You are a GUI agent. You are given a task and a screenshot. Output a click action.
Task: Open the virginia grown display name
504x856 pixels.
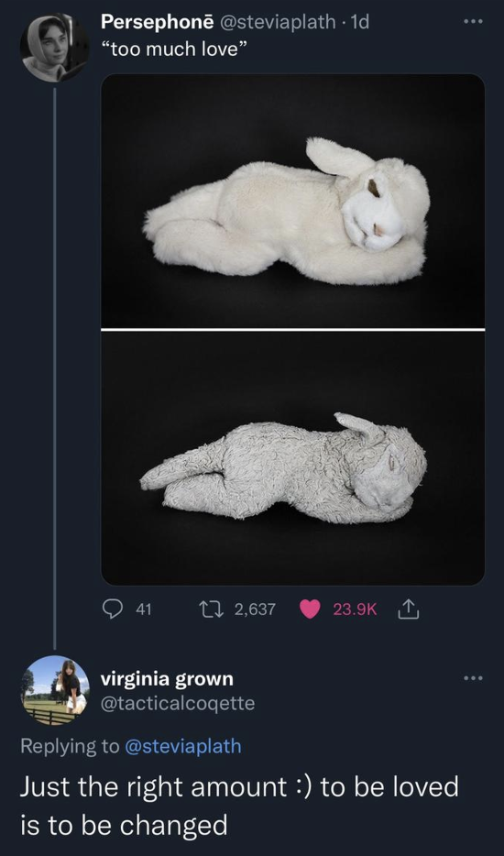167,679
